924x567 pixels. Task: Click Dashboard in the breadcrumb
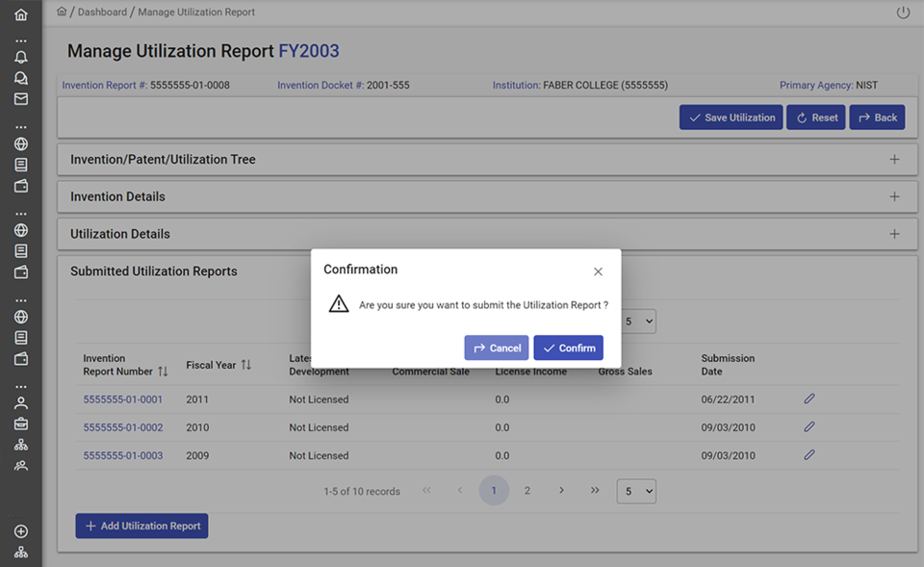(x=102, y=13)
